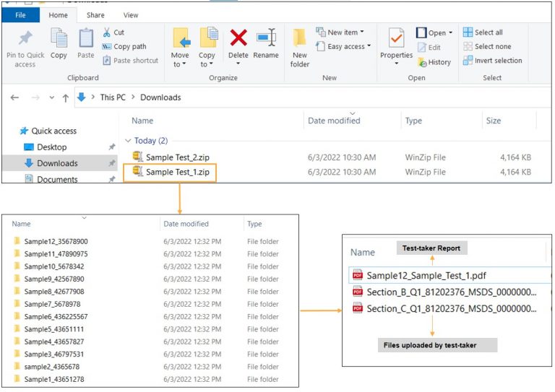Click the Paste icon in the ribbon

pyautogui.click(x=86, y=39)
